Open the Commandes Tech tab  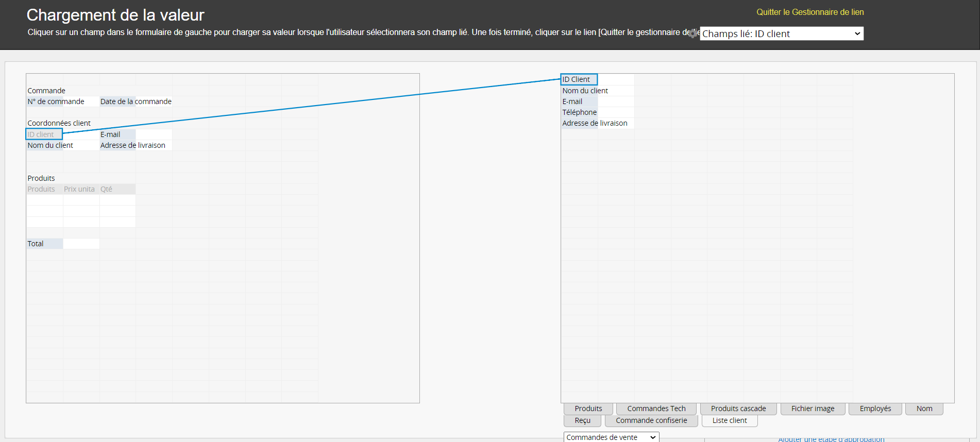(656, 409)
